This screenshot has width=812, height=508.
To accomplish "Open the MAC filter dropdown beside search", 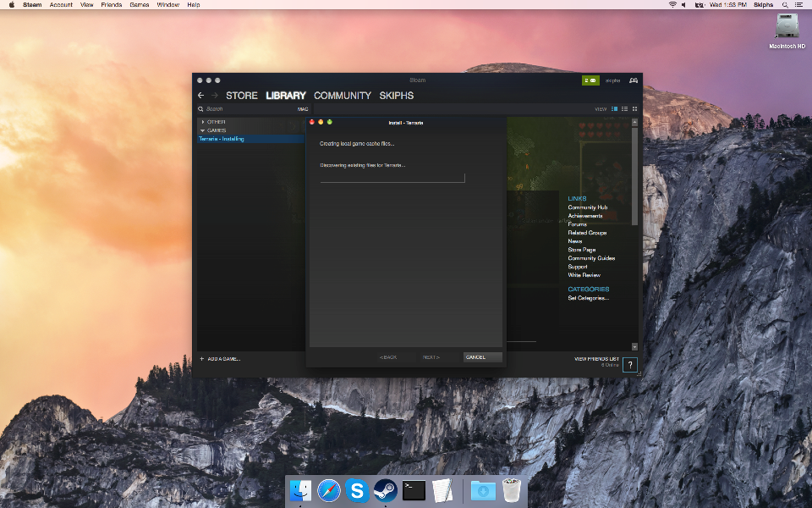I will (x=303, y=109).
